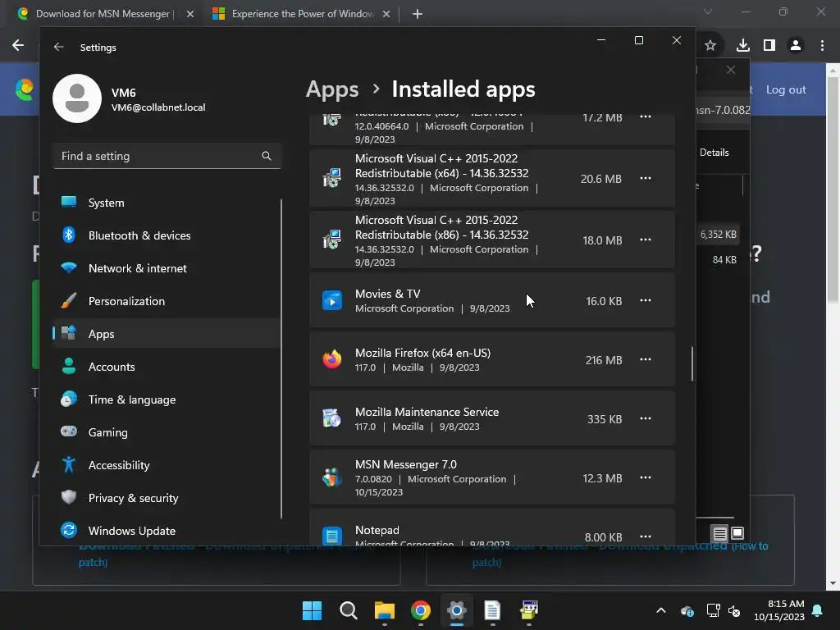This screenshot has height=630, width=840.
Task: Open more options for Notepad
Action: pyautogui.click(x=646, y=536)
